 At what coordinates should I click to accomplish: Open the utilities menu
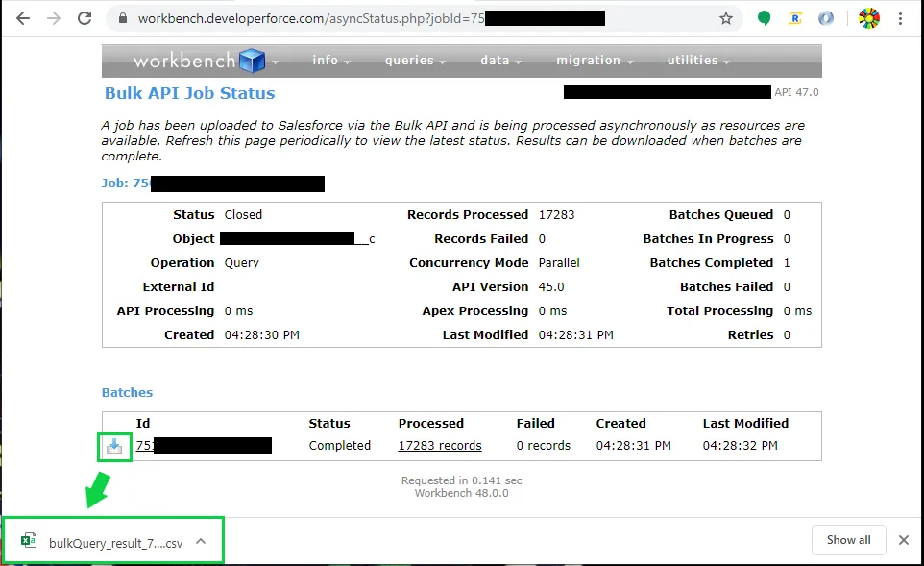tap(698, 61)
